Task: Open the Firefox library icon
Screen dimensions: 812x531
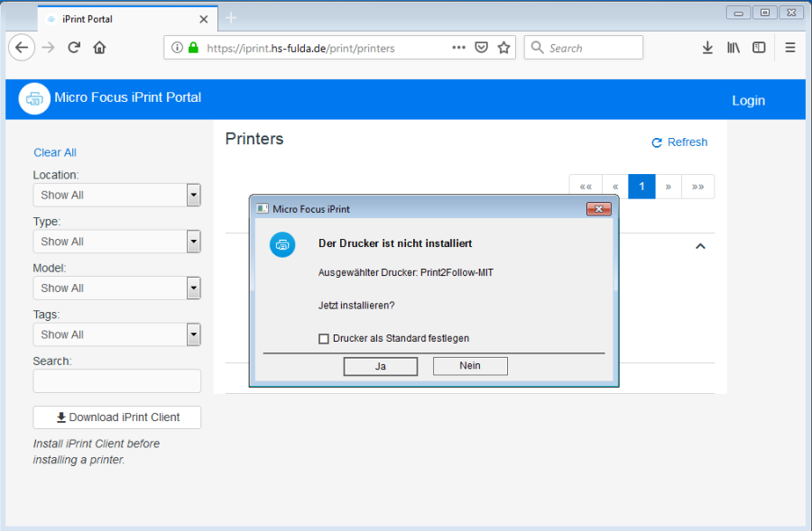Action: tap(734, 47)
